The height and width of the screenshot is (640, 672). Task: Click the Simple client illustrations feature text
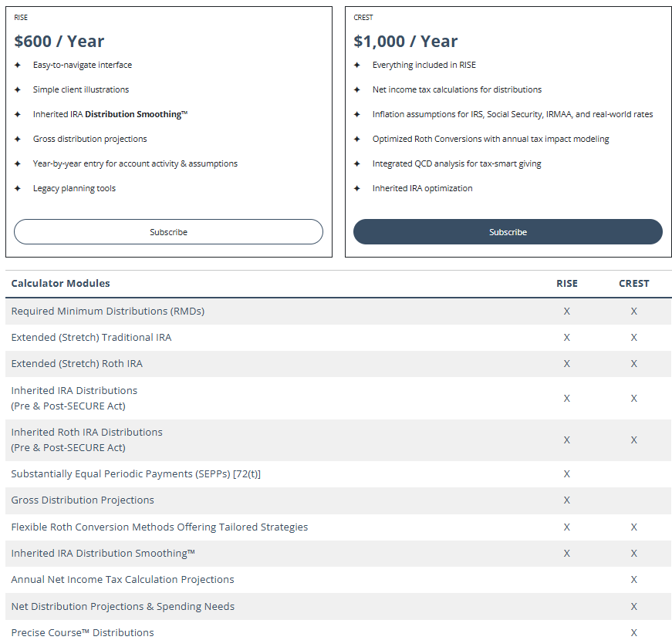pyautogui.click(x=80, y=89)
